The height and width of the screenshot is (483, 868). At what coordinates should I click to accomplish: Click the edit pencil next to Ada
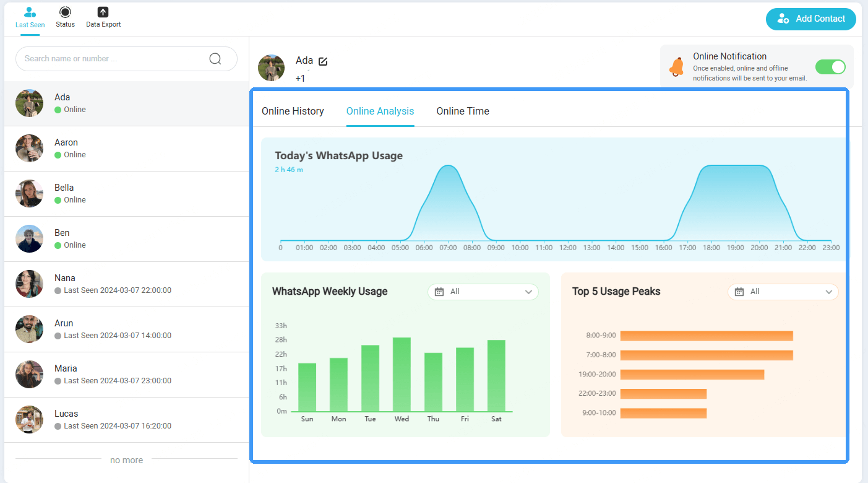pyautogui.click(x=323, y=61)
